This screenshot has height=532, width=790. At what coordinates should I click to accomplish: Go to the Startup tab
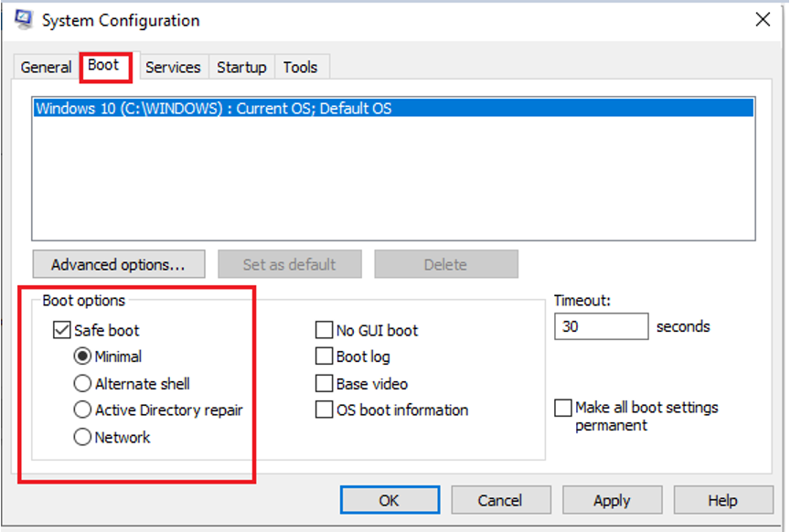[x=241, y=67]
